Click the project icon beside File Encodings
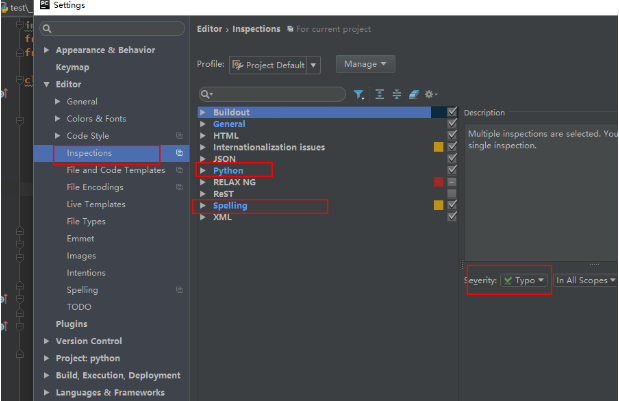This screenshot has width=619, height=401. pos(180,187)
